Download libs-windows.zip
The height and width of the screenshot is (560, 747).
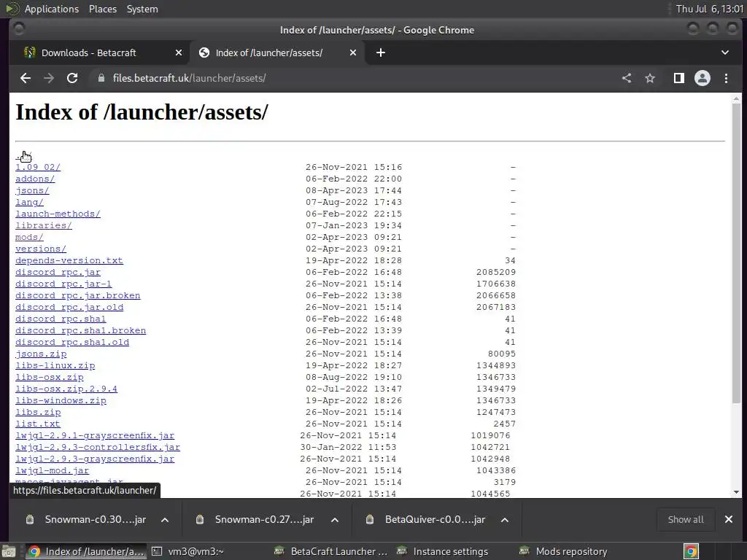click(x=61, y=400)
